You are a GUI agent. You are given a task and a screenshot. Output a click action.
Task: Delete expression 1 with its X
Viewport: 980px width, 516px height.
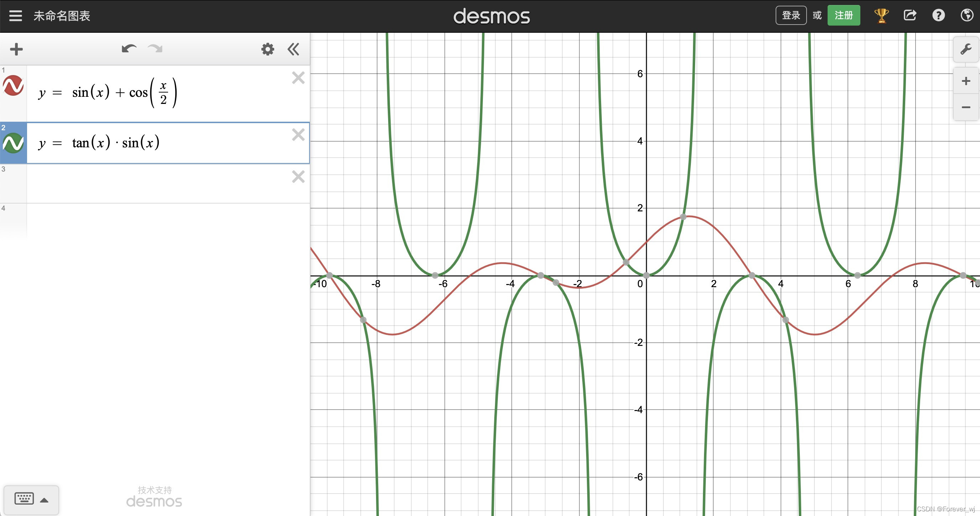[298, 78]
